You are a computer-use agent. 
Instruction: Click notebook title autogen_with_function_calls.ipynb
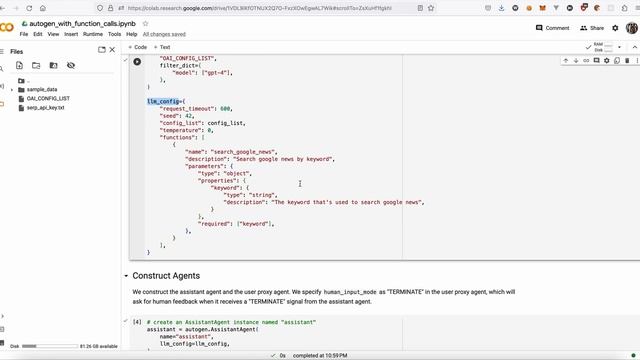82,24
